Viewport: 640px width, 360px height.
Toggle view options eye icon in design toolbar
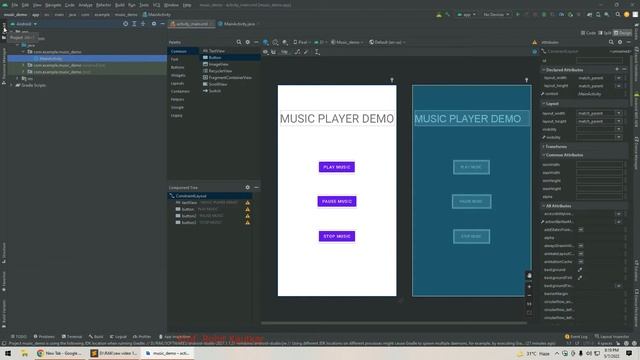click(265, 52)
